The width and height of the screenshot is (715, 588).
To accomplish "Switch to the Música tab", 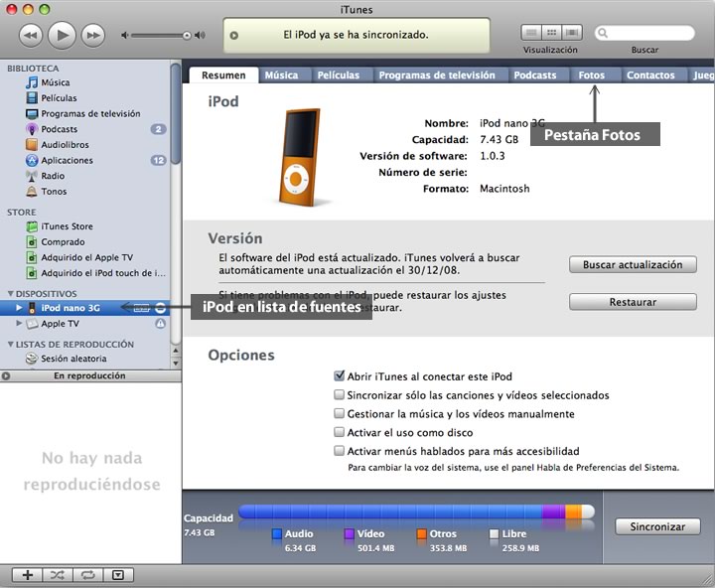I will [x=281, y=75].
